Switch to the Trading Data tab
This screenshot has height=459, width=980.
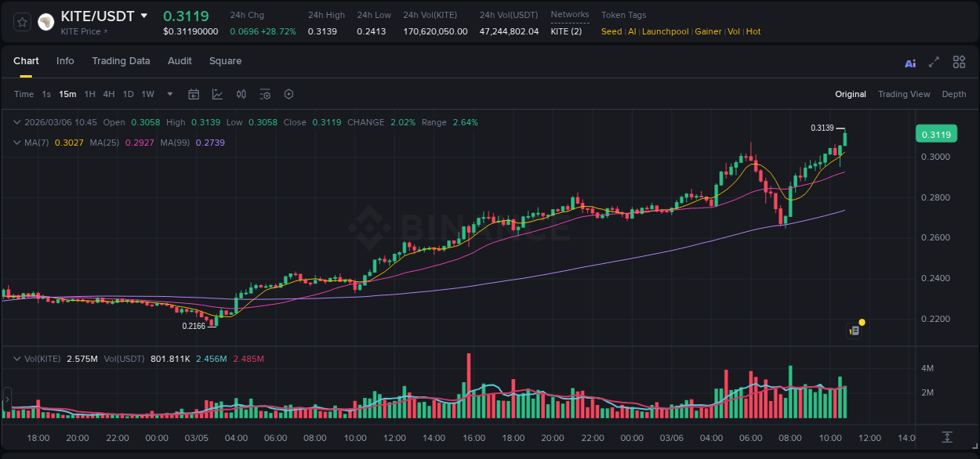pyautogui.click(x=121, y=61)
